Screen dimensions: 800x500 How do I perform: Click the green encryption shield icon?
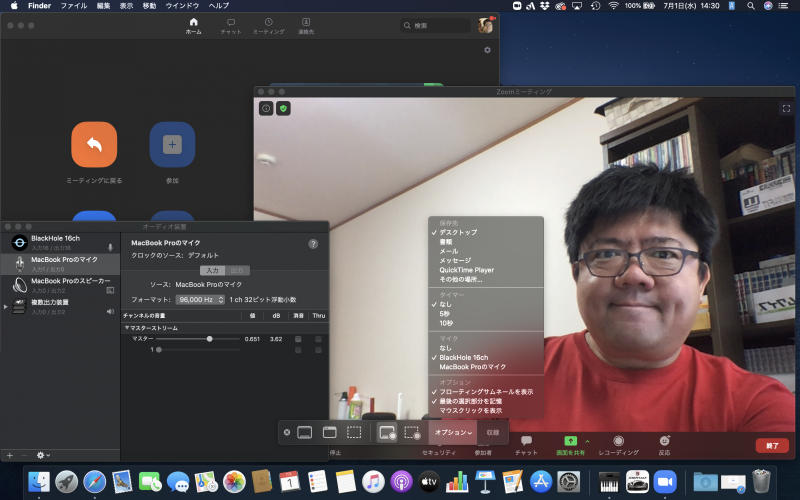(x=284, y=108)
